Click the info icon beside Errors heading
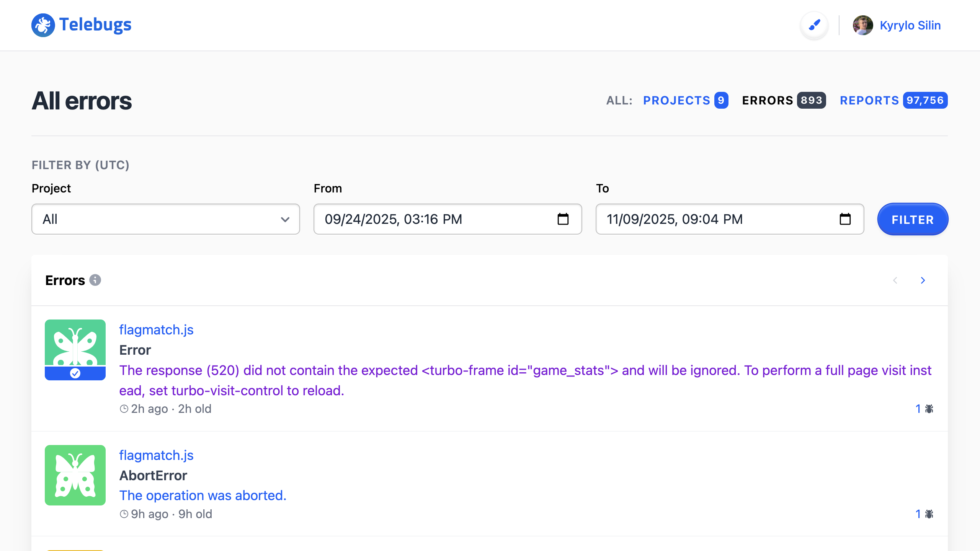This screenshot has height=551, width=980. click(95, 280)
